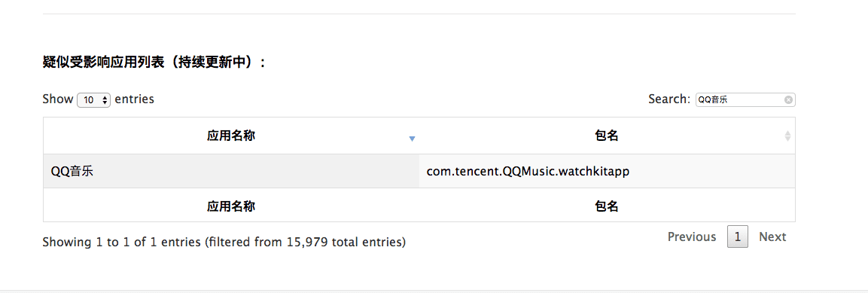Open the Show entries count dropdown
Screen dimensions: 868x293
tap(94, 99)
